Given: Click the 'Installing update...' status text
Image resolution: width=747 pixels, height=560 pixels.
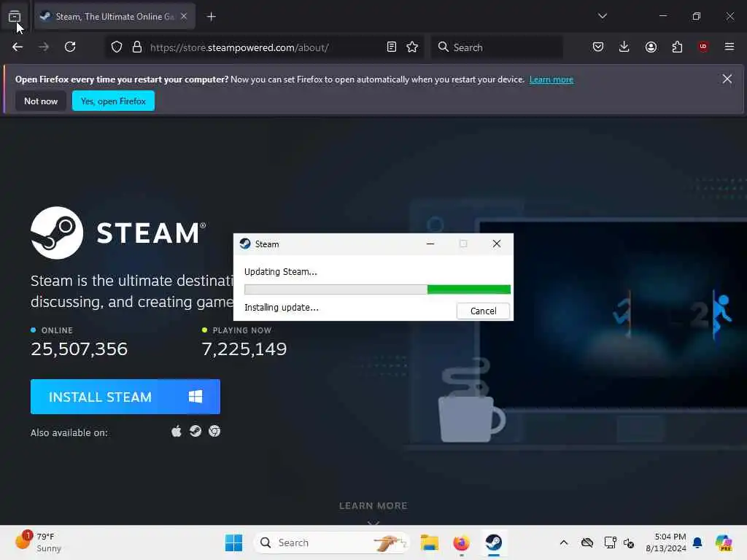Looking at the screenshot, I should (x=282, y=308).
